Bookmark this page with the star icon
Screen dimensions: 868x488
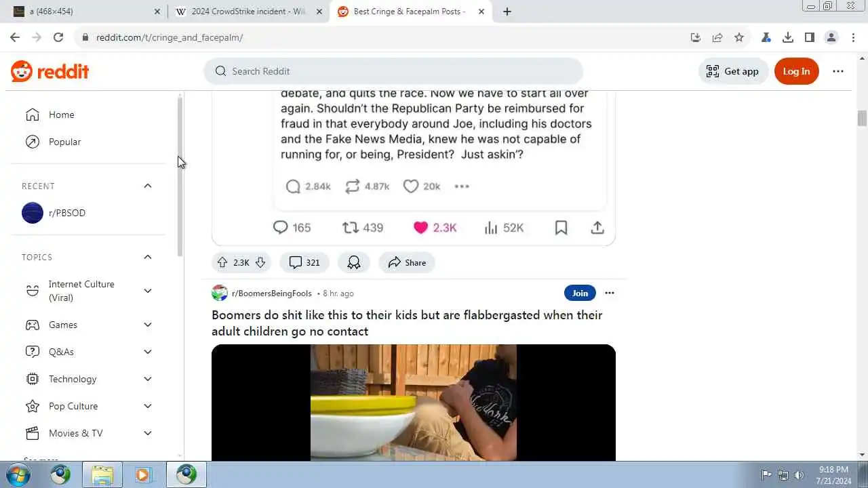(x=739, y=37)
